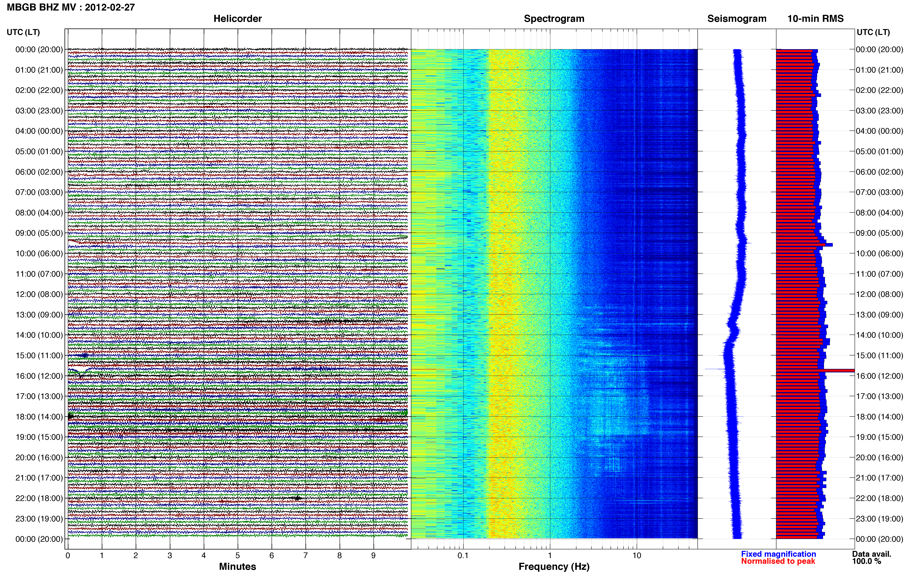Image resolution: width=924 pixels, height=578 pixels.
Task: Click left time label '23:00 (19:00)'
Action: click(39, 519)
